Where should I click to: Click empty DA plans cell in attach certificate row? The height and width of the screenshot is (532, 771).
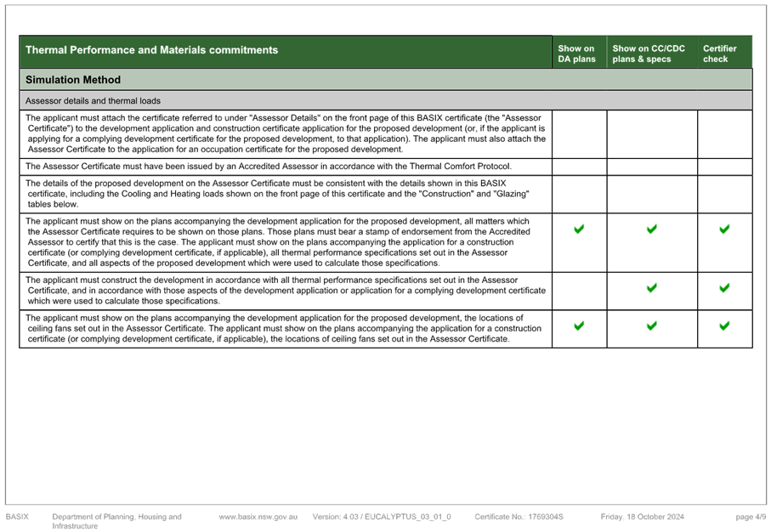(579, 134)
